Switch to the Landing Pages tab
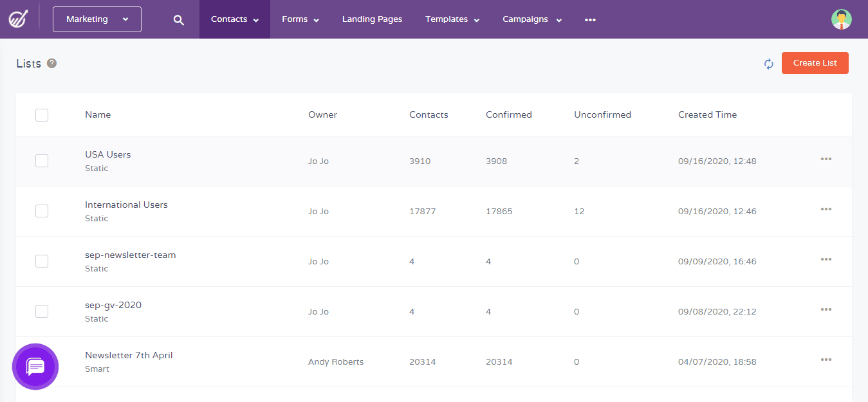Image resolution: width=868 pixels, height=402 pixels. 372,19
